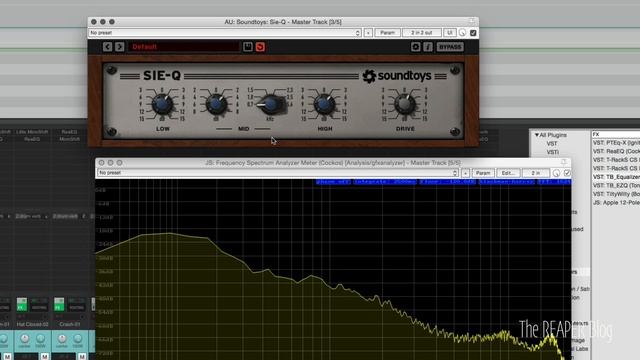Click the fourth blue window-type link in analyzer
This screenshot has height=360, width=640.
(x=507, y=182)
